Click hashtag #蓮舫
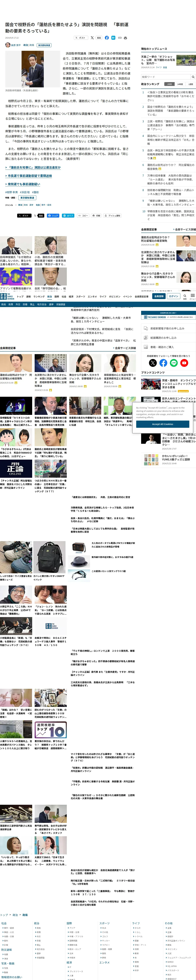 35,192
